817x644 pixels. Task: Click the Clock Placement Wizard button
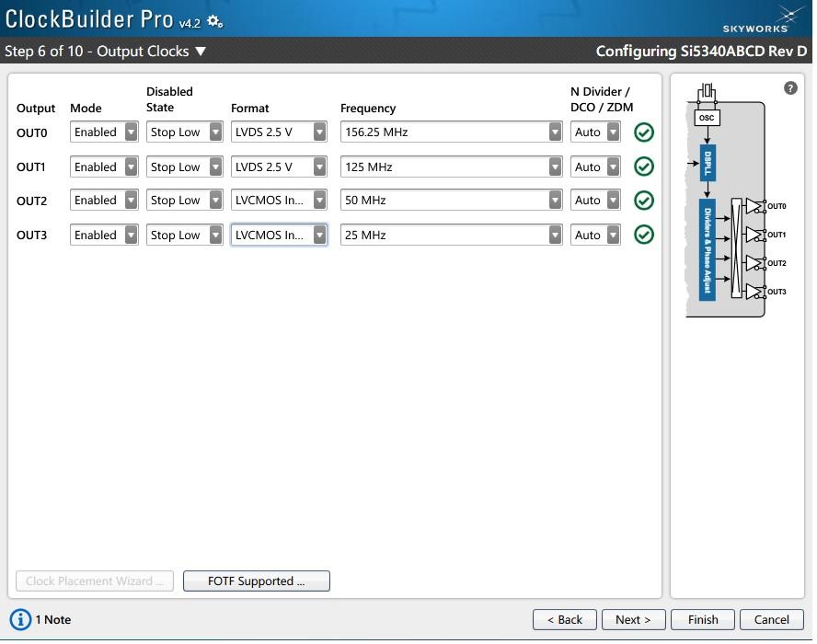pyautogui.click(x=95, y=581)
